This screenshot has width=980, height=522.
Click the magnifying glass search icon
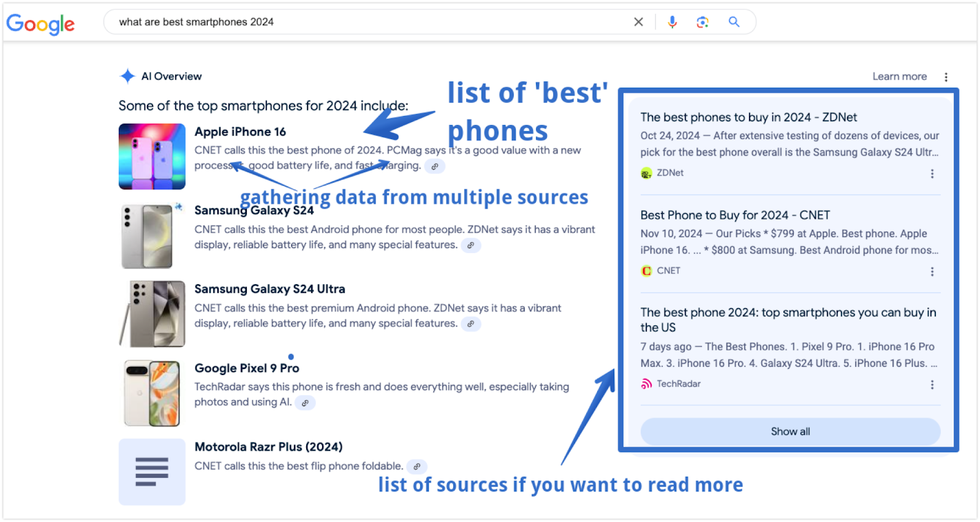(734, 22)
